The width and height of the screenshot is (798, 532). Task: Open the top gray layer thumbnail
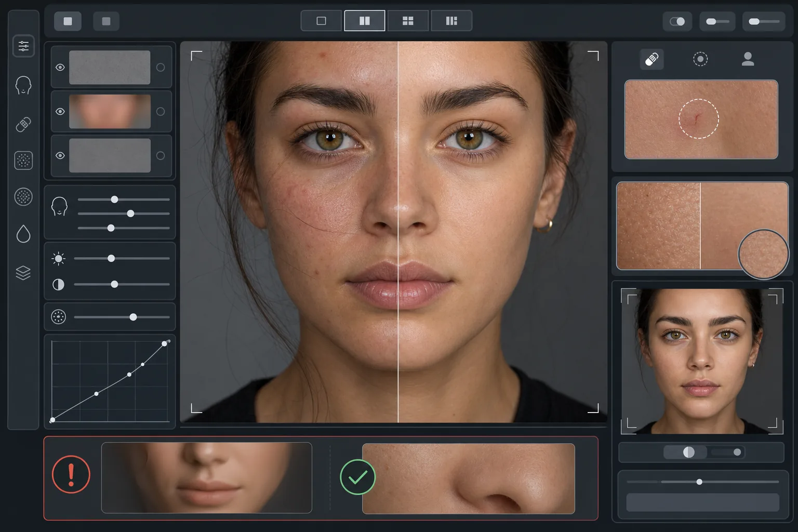110,68
